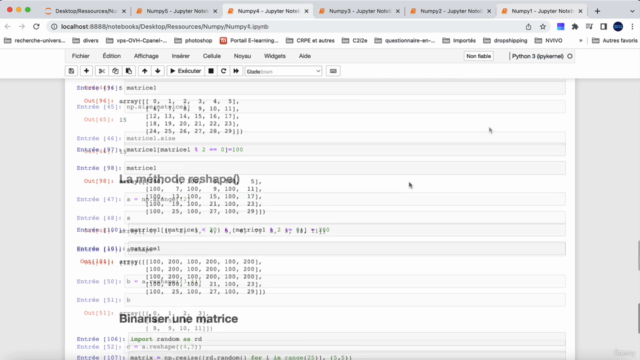640x360 pixels.
Task: Open divers bookmark folder
Action: click(85, 40)
